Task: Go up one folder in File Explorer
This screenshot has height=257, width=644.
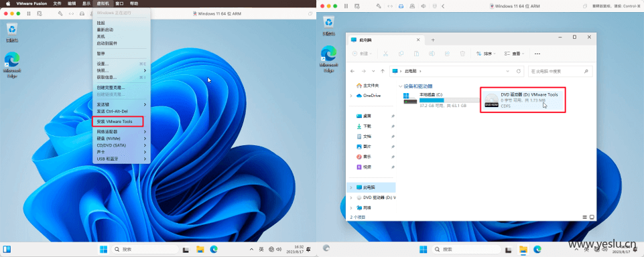Action: point(383,71)
